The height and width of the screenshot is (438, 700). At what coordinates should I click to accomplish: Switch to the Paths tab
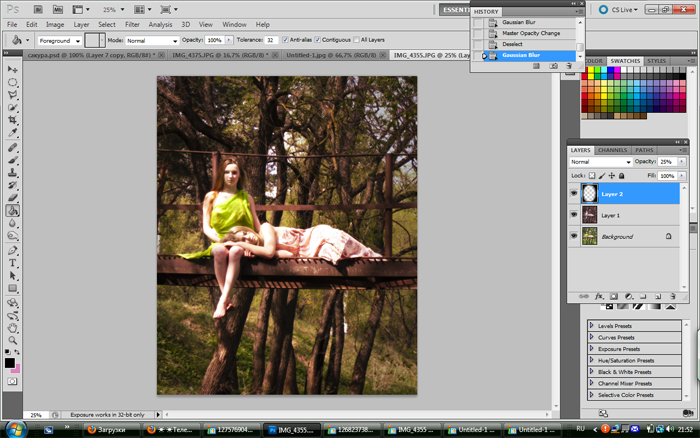(644, 150)
